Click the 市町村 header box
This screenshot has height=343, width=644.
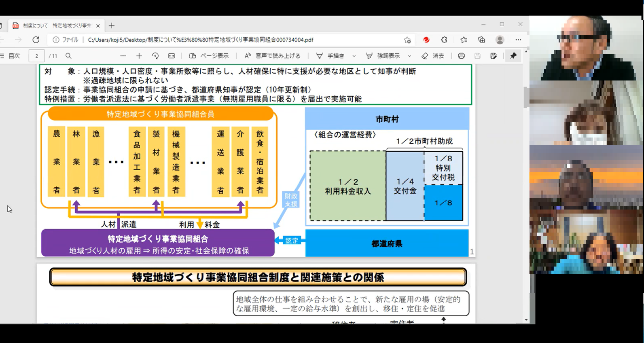coord(387,119)
